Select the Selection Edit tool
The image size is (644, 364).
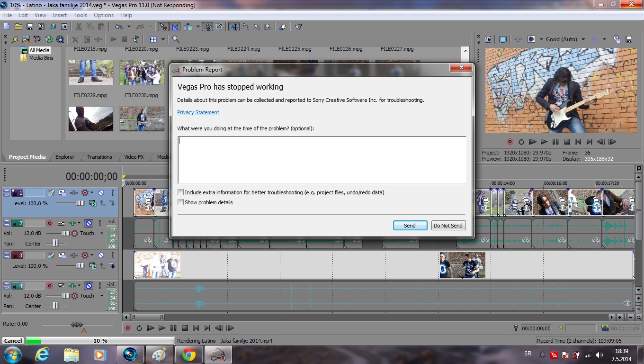click(257, 27)
